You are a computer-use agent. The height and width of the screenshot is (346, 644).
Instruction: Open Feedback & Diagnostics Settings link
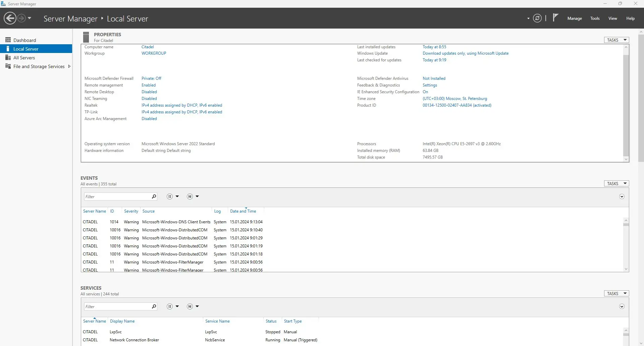click(430, 85)
